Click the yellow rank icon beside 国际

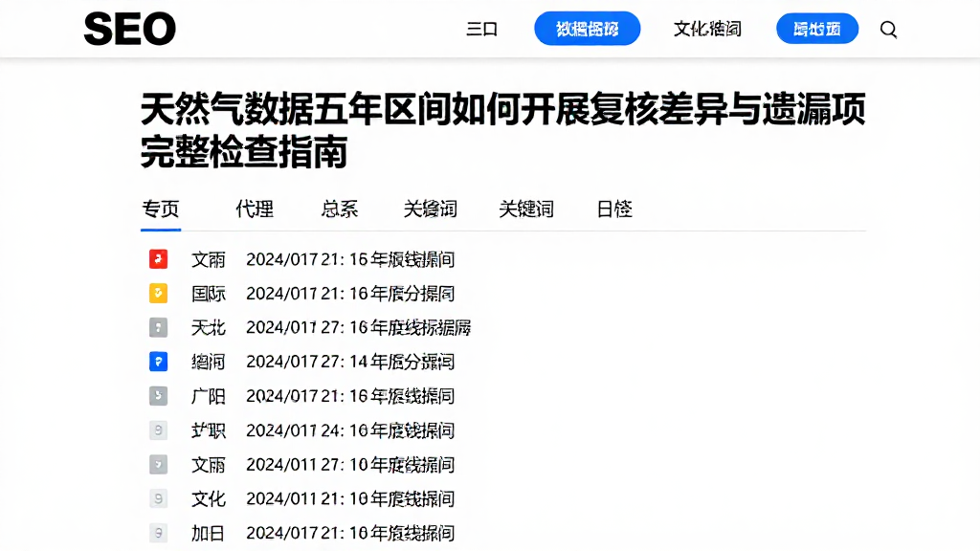click(158, 293)
